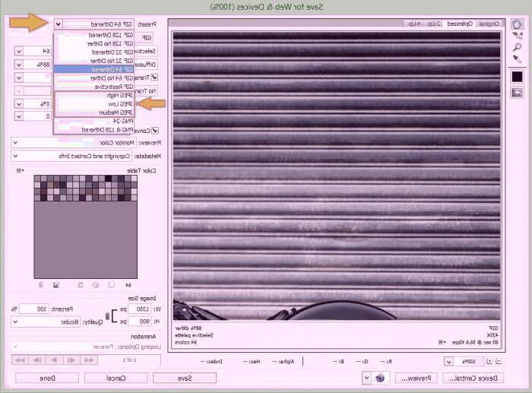Viewport: 532px width, 393px height.
Task: Choose GIF Restrictive preset
Action: (x=93, y=87)
